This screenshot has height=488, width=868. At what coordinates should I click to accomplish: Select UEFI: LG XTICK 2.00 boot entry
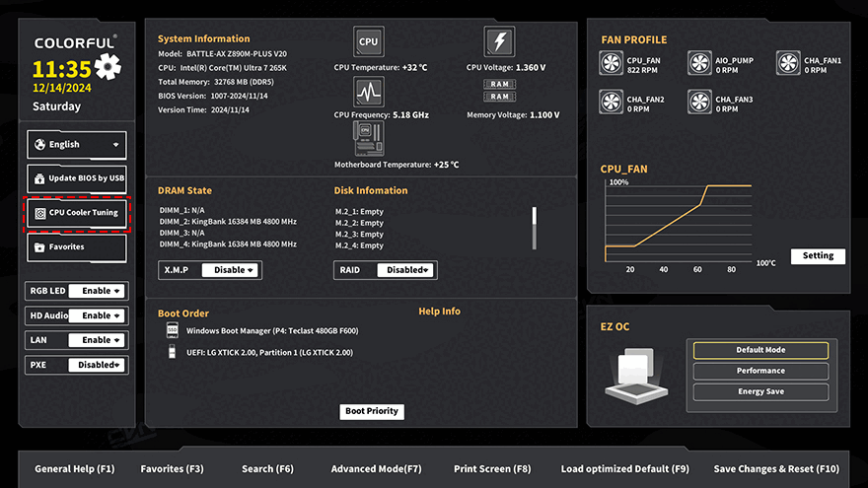[x=269, y=353]
